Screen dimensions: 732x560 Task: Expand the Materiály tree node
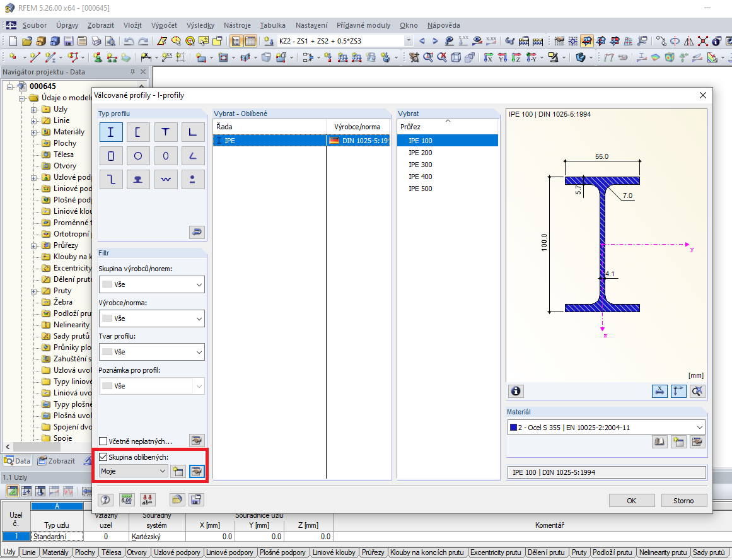point(33,132)
